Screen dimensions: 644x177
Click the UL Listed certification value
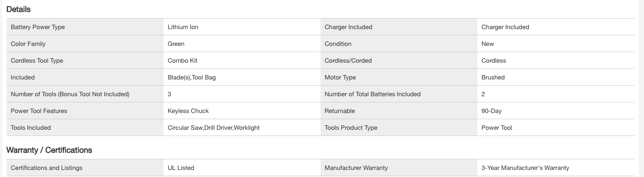(181, 168)
